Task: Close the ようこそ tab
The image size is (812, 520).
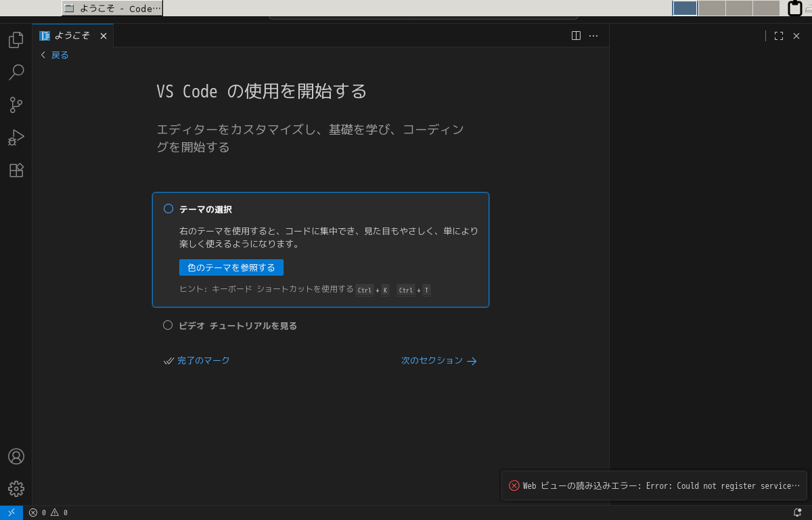Action: point(104,36)
